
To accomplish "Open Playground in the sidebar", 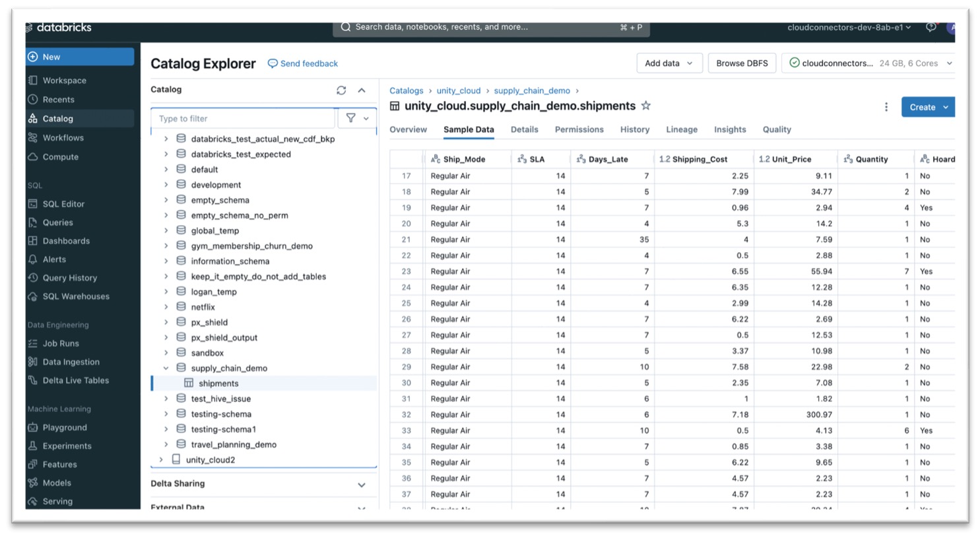I will (65, 428).
